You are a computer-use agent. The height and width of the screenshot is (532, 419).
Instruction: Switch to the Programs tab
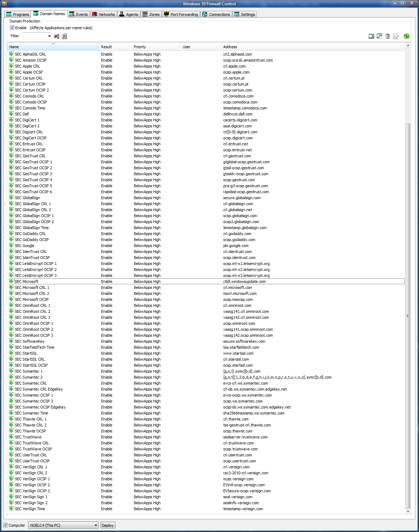pyautogui.click(x=18, y=14)
